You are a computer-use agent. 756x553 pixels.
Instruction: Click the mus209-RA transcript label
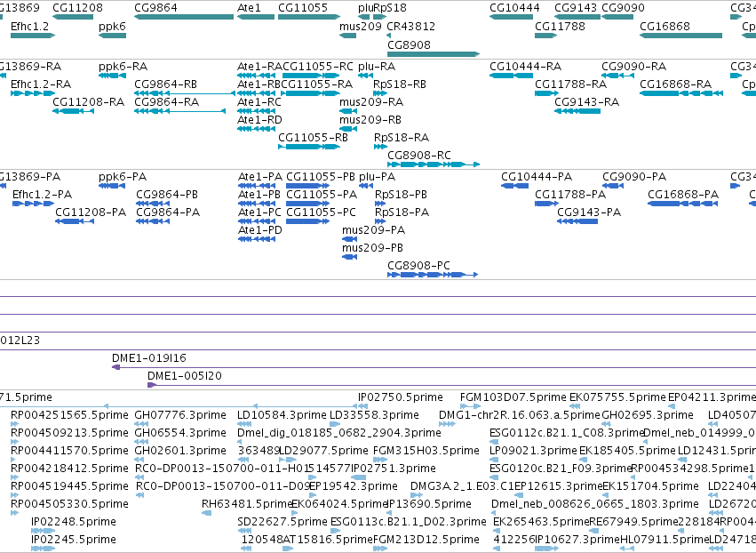pyautogui.click(x=371, y=102)
